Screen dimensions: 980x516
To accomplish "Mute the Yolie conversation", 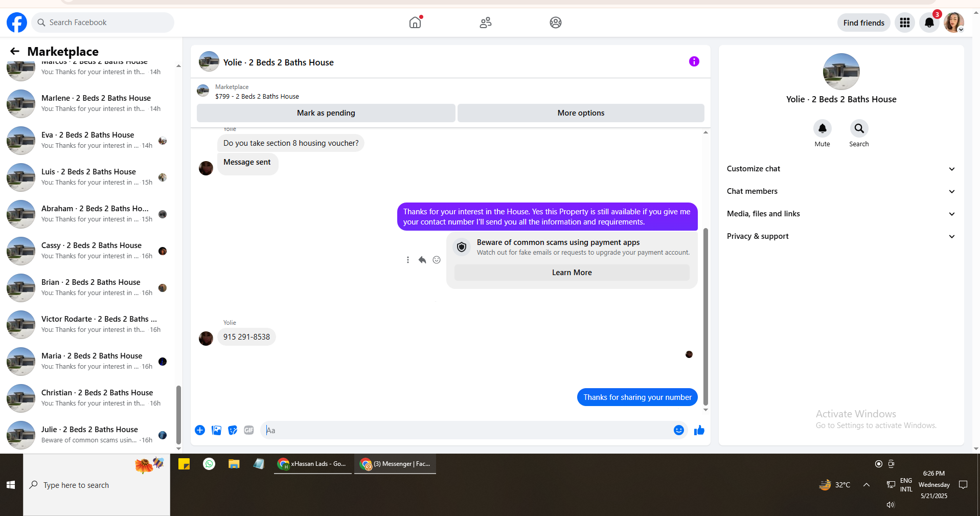I will pyautogui.click(x=822, y=128).
